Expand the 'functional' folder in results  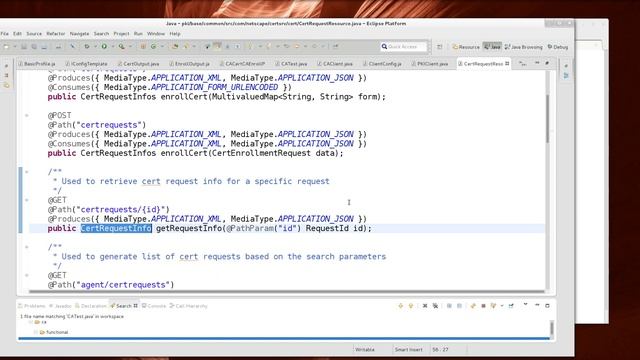pos(36,332)
